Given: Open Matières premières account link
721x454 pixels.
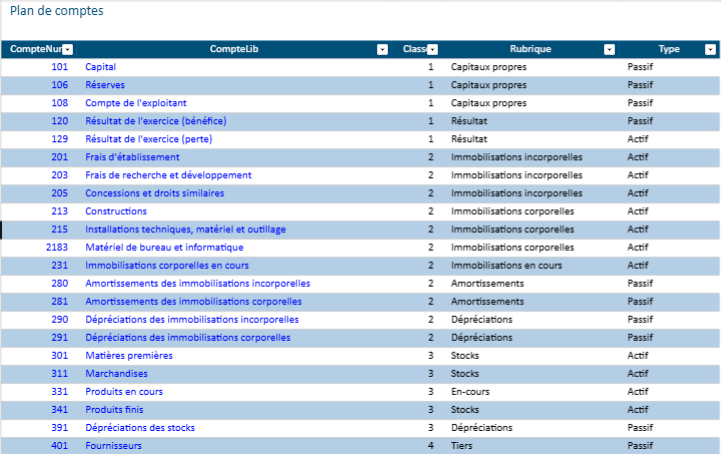Looking at the screenshot, I should click(x=129, y=355).
